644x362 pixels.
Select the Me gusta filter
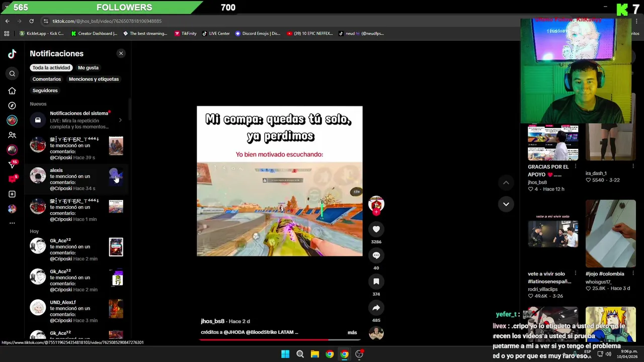tap(88, 67)
